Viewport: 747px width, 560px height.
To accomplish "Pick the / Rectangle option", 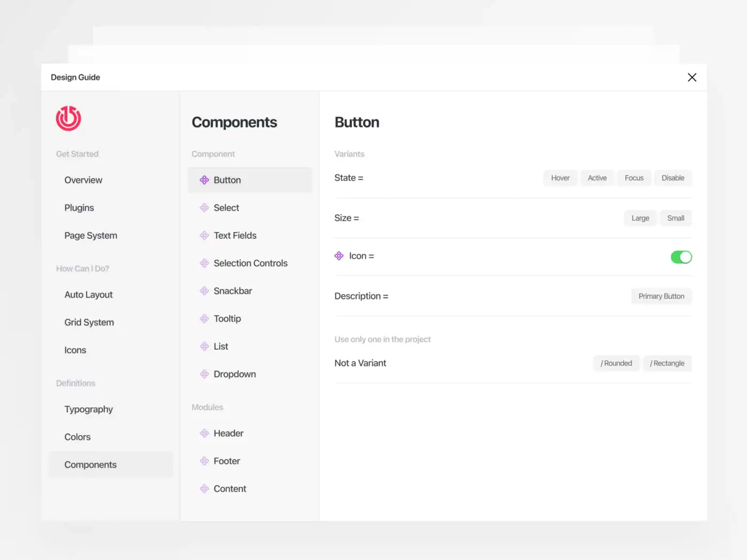I will pyautogui.click(x=667, y=363).
